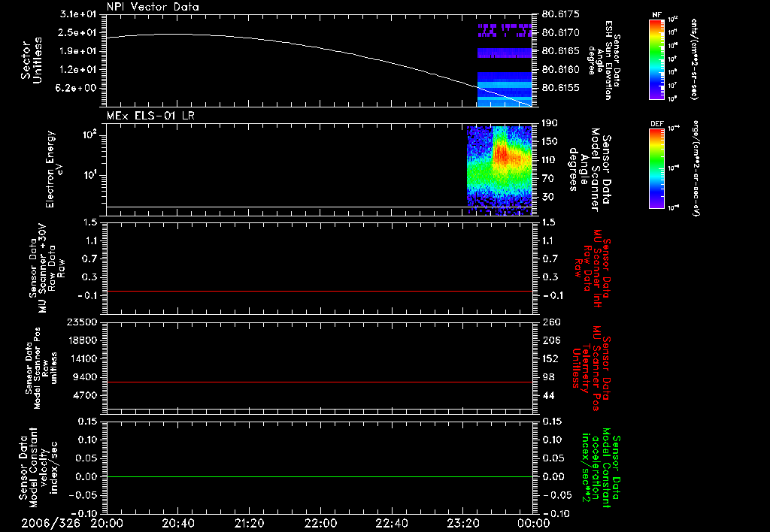Click the 18800 scanner position tick value
This screenshot has height=532, width=770.
coord(82,340)
